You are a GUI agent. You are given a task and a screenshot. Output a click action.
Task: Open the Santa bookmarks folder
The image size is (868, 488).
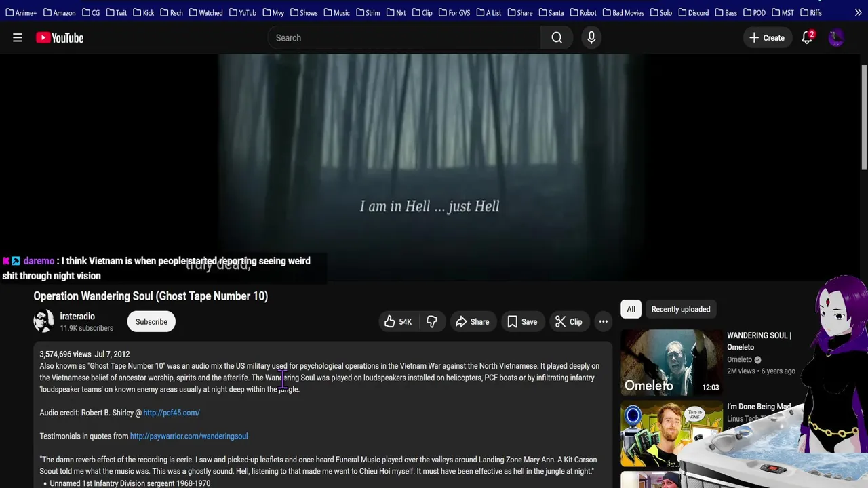tap(551, 12)
